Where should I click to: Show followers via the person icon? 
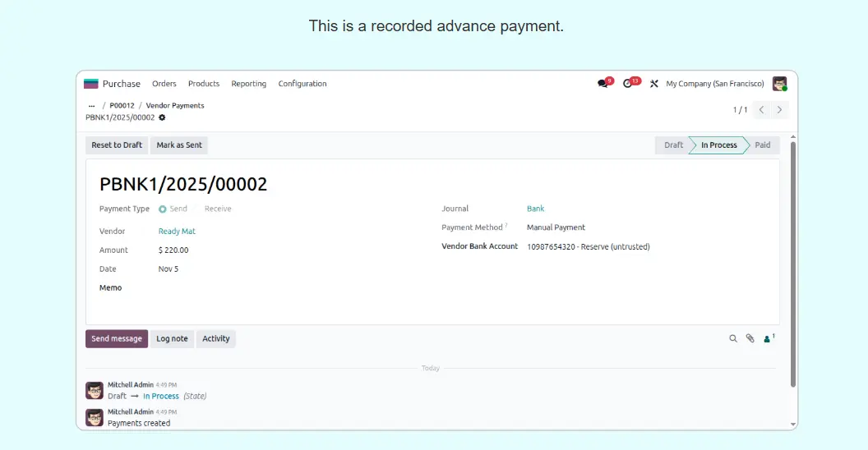(769, 338)
